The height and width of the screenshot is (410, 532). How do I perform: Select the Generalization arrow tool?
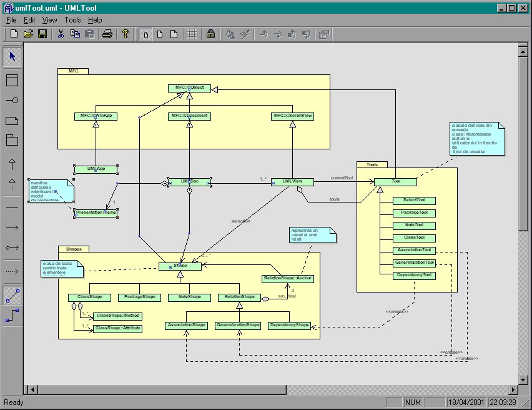pos(12,164)
